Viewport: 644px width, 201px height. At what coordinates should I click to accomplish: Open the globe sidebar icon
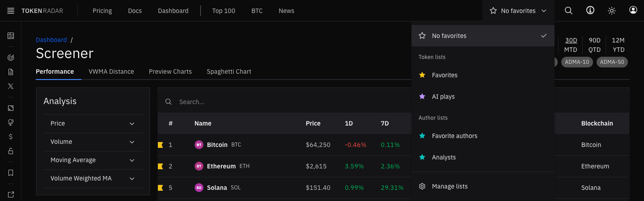(11, 122)
